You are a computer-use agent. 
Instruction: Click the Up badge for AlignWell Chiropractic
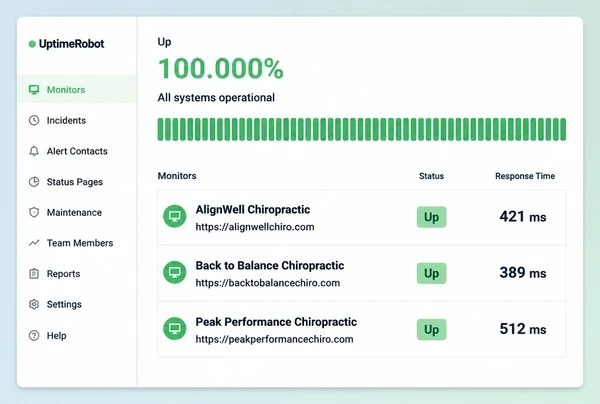431,217
